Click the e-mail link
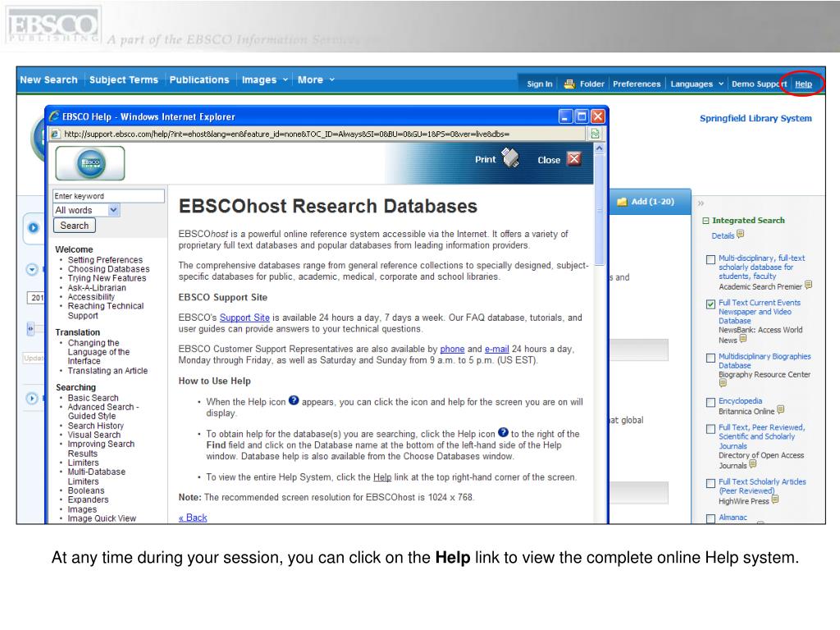Image resolution: width=840 pixels, height=630 pixels. (496, 349)
